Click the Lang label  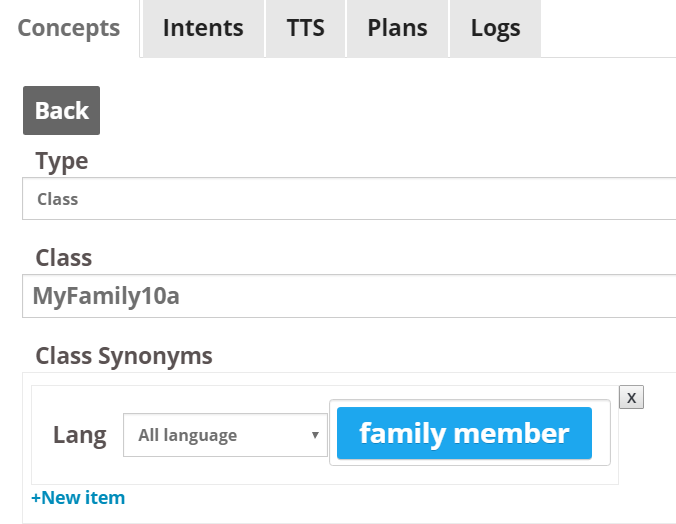coord(80,435)
